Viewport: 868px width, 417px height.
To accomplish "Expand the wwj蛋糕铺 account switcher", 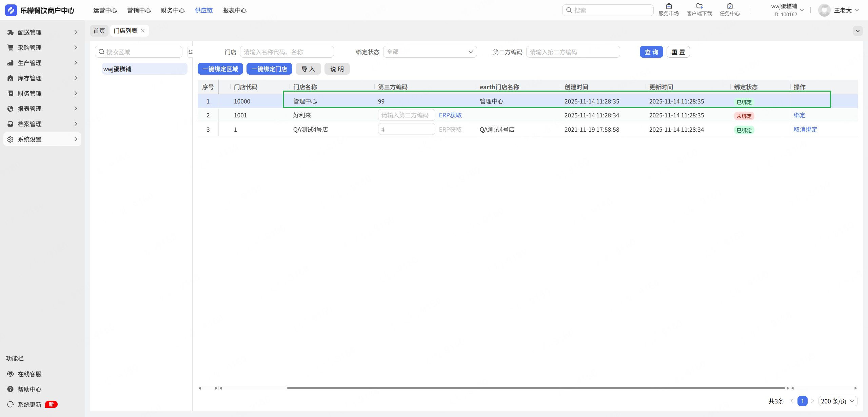I will pos(802,10).
